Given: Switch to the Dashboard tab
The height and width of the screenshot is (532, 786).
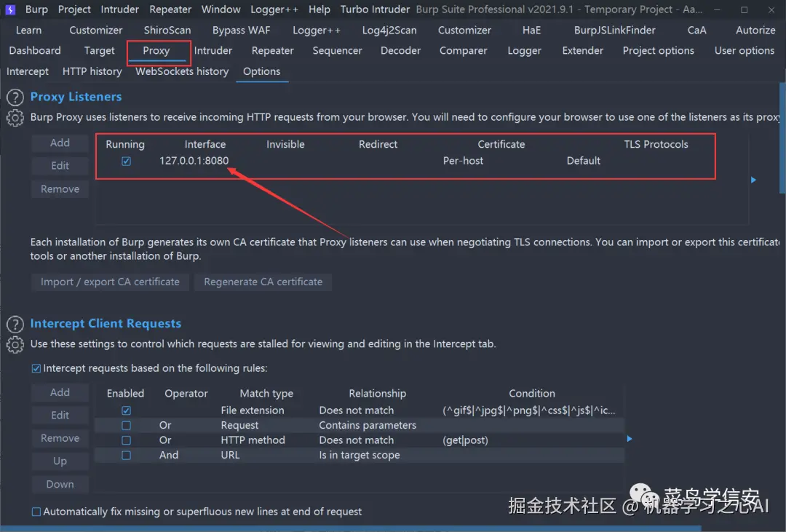Looking at the screenshot, I should [x=35, y=51].
